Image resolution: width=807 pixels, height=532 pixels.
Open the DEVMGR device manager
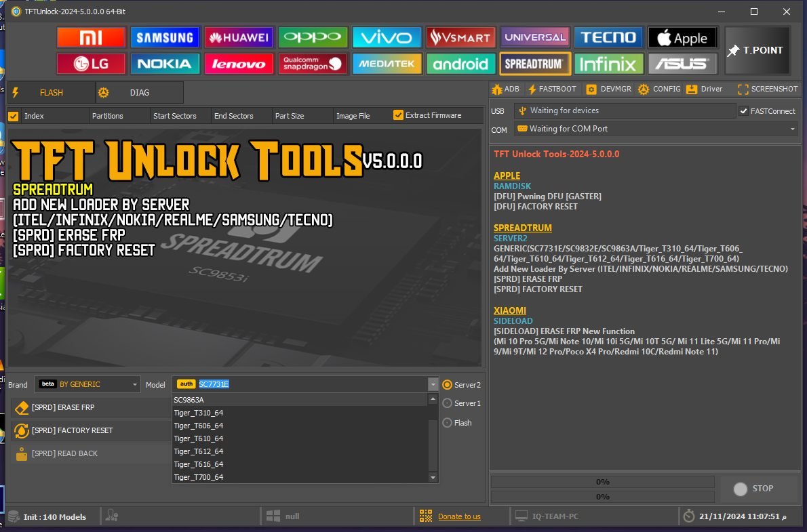pos(609,89)
